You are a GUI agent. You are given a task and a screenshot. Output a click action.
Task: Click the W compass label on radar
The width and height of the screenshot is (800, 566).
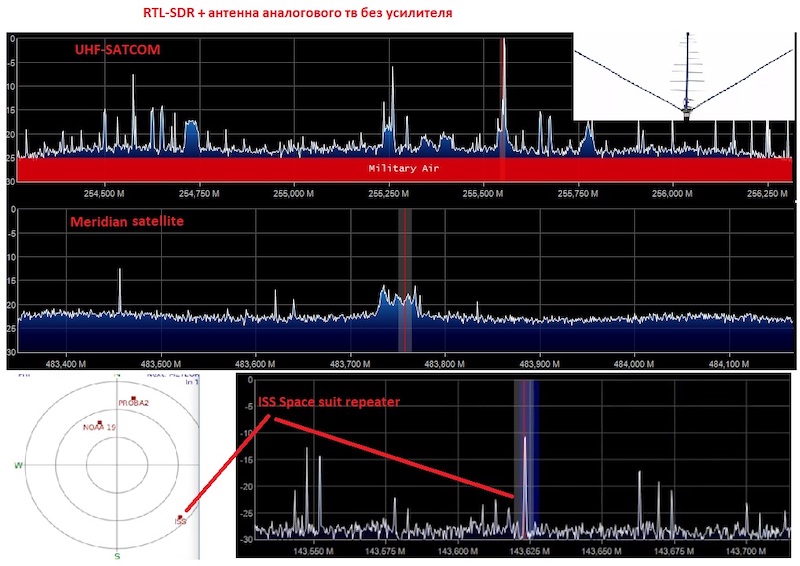point(18,466)
